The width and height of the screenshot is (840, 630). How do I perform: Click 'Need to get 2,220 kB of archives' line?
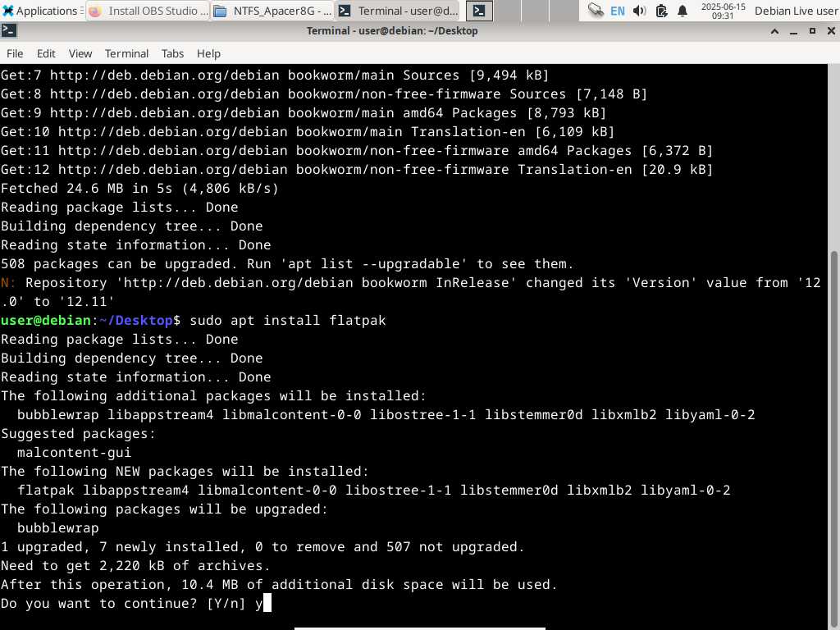(135, 566)
